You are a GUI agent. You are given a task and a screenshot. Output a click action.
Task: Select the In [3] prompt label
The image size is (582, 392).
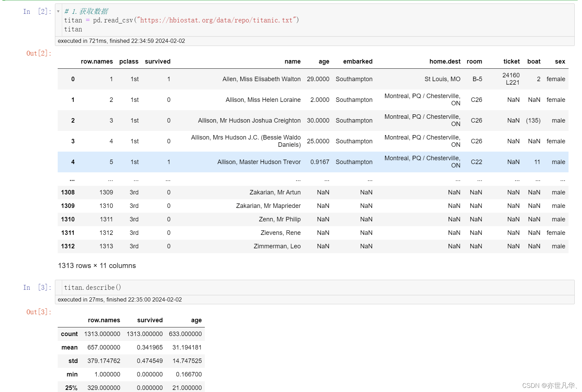coord(37,287)
